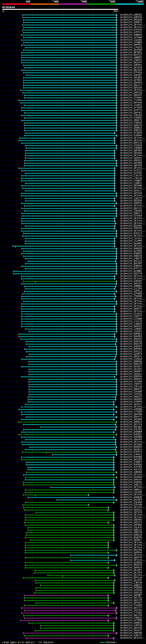
Task: Select UniRef100_Q10PA5 label
Action: tap(131, 50)
